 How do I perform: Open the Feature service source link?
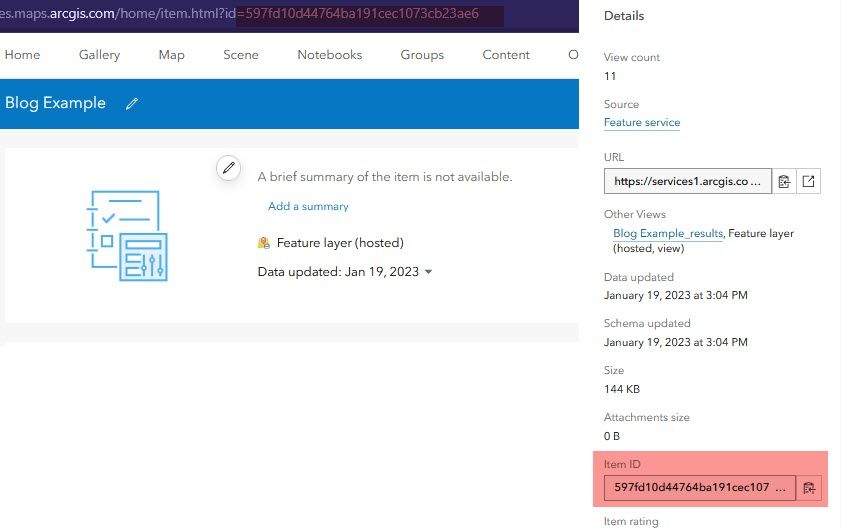point(641,122)
